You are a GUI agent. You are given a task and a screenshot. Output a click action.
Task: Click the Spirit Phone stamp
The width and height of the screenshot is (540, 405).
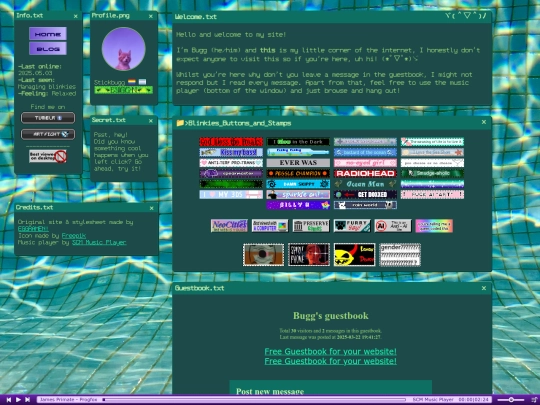click(x=309, y=255)
